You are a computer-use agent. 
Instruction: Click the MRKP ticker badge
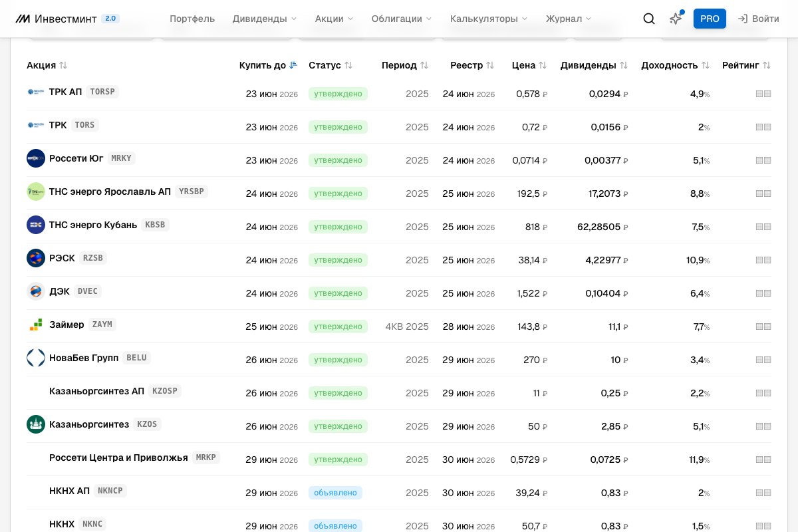(206, 458)
